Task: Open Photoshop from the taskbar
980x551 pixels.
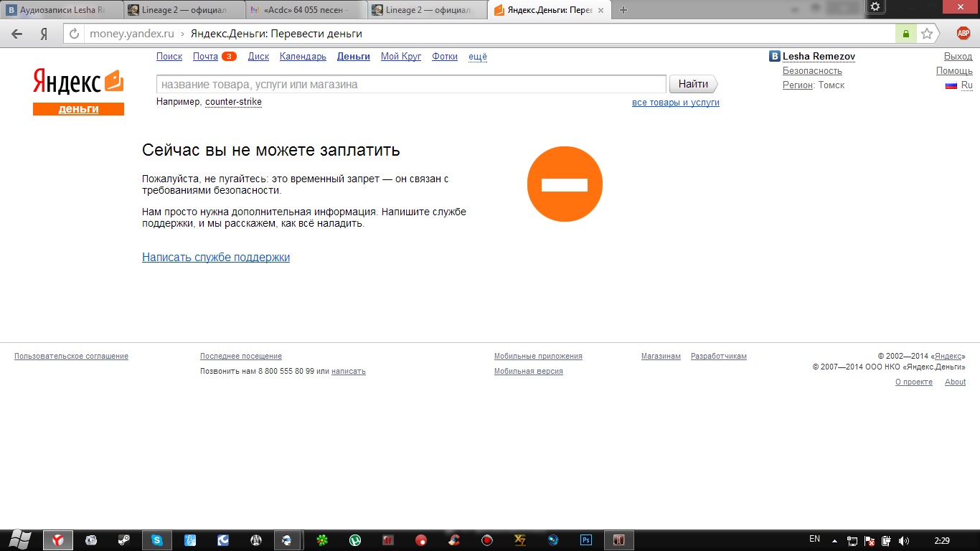Action: (x=586, y=540)
